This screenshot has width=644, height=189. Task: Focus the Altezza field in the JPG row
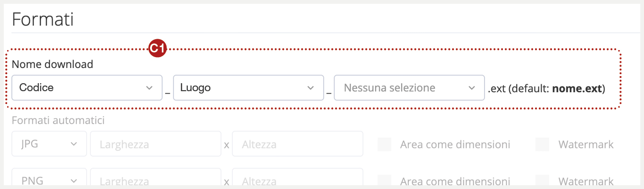(x=297, y=144)
